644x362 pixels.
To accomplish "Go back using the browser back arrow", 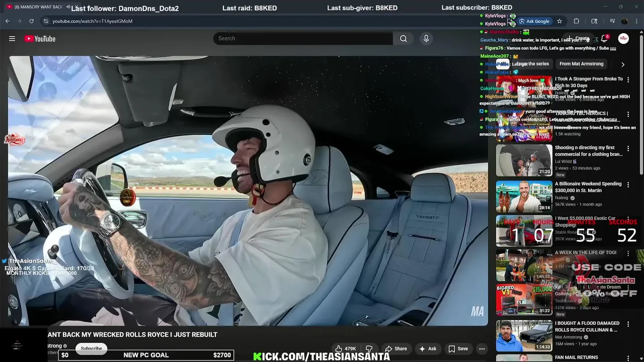I will pyautogui.click(x=8, y=21).
